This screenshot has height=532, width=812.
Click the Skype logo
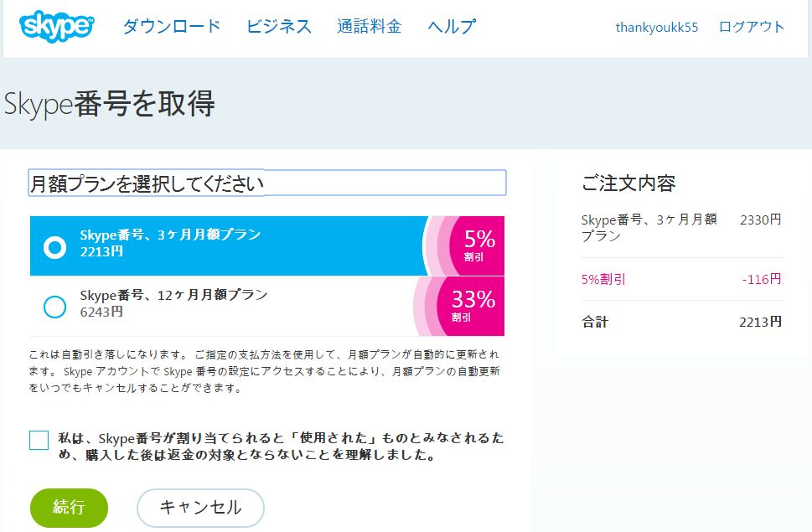(56, 26)
